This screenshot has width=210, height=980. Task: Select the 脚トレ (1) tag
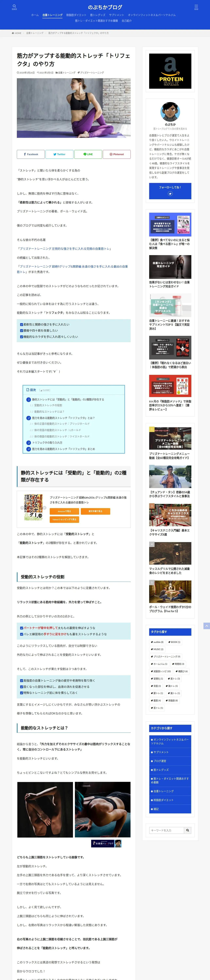pyautogui.click(x=157, y=693)
